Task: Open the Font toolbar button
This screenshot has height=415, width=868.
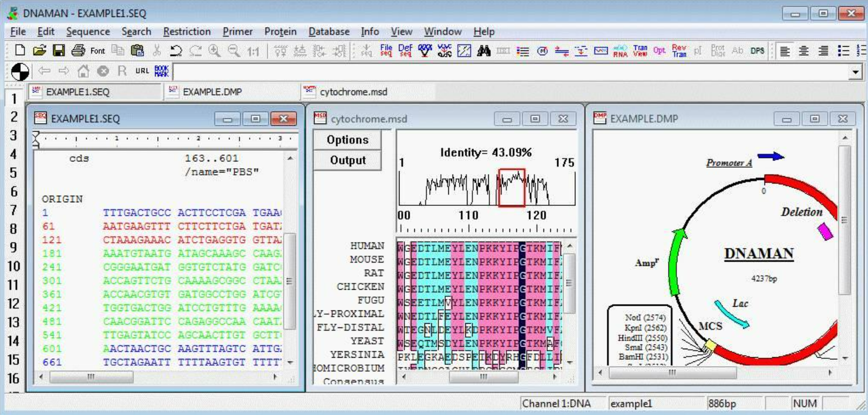Action: tap(98, 51)
